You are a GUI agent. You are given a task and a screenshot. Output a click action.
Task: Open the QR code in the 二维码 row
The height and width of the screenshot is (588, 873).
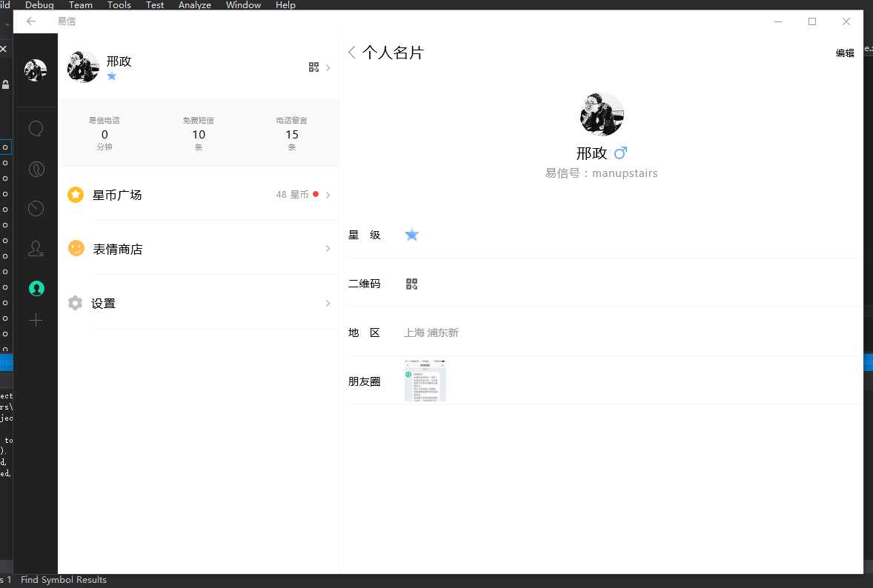411,284
